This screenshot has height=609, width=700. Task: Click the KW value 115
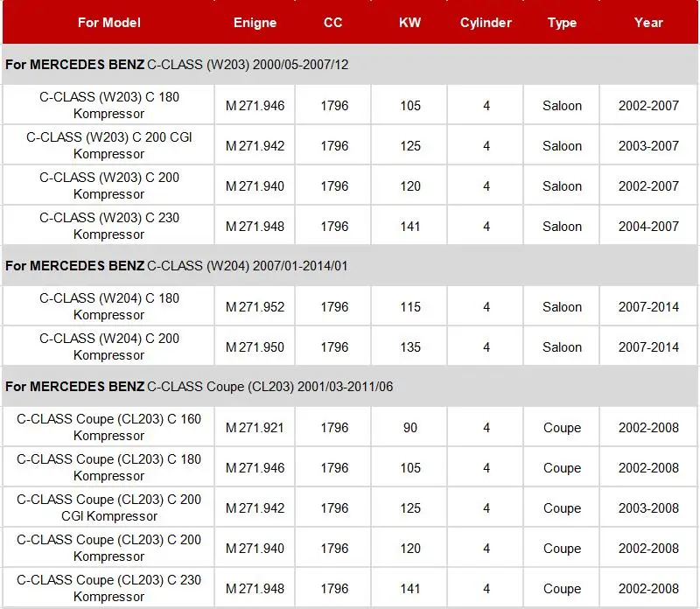(410, 307)
